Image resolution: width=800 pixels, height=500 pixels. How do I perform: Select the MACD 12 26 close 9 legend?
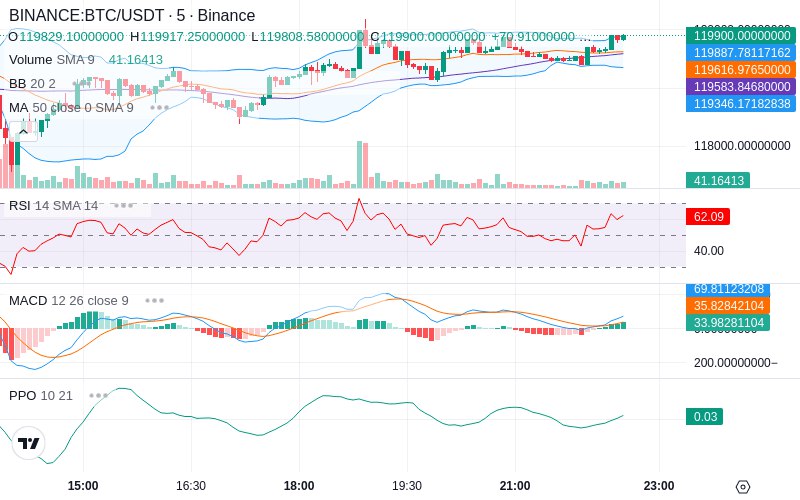tap(69, 301)
